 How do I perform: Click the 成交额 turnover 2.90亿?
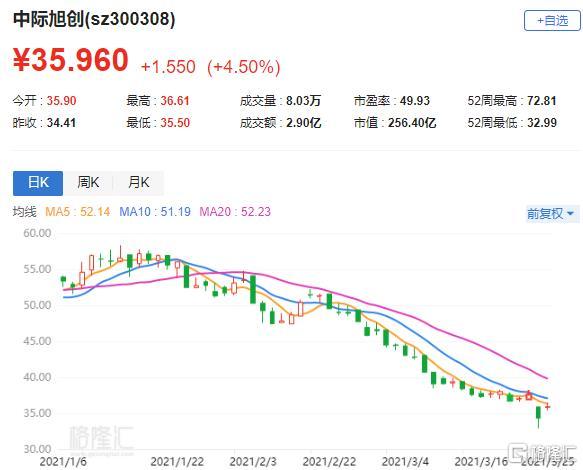[x=303, y=123]
